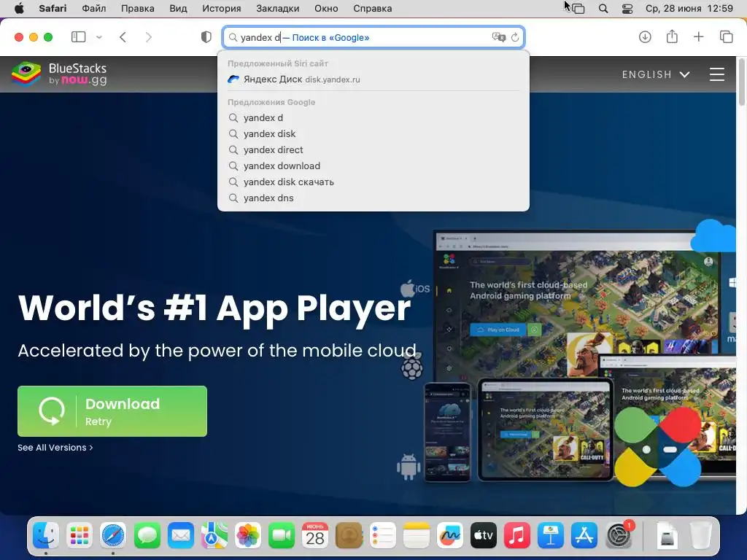Click the green Download Retry button
The height and width of the screenshot is (560, 747).
click(112, 411)
